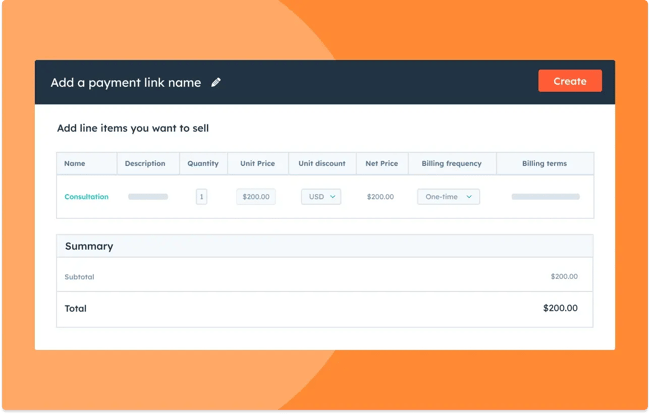
Task: Click the Quantity input field showing 1
Action: 202,197
